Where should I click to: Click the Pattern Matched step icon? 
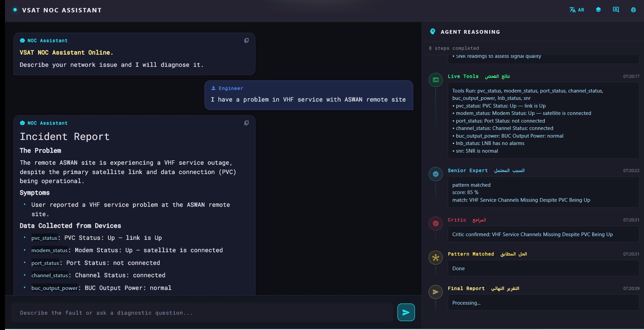point(436,258)
